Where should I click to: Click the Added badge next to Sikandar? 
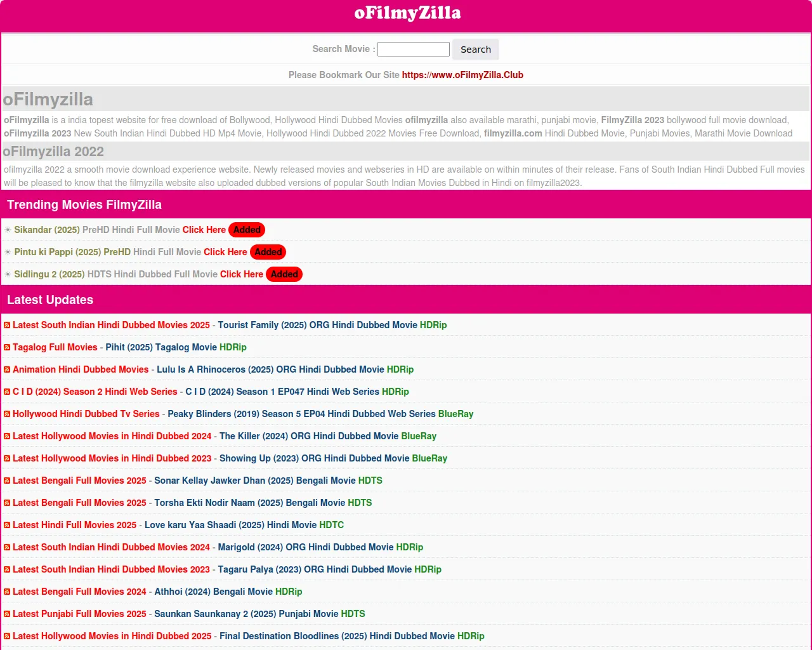point(247,230)
